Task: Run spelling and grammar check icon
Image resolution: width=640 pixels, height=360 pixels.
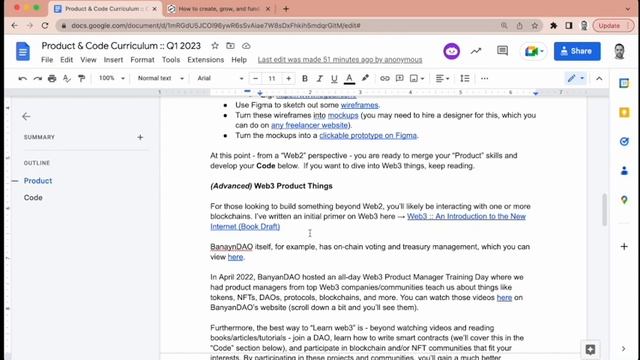Action: pos(67,78)
